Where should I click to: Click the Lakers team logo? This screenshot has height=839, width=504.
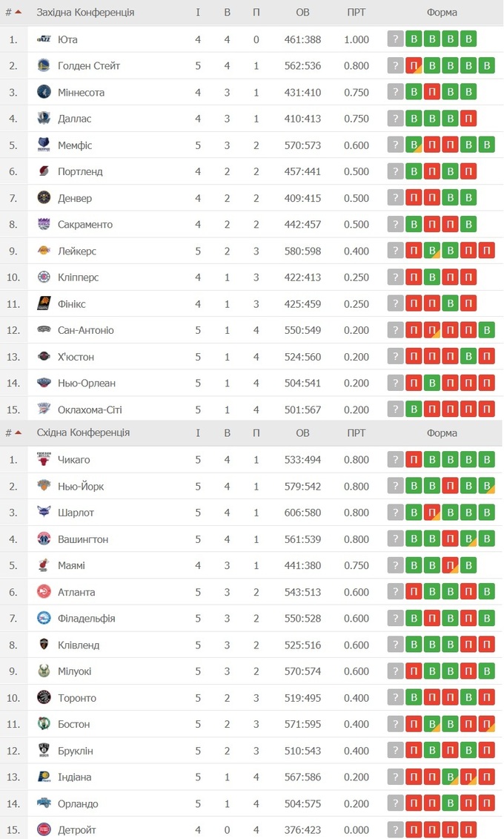click(x=44, y=251)
